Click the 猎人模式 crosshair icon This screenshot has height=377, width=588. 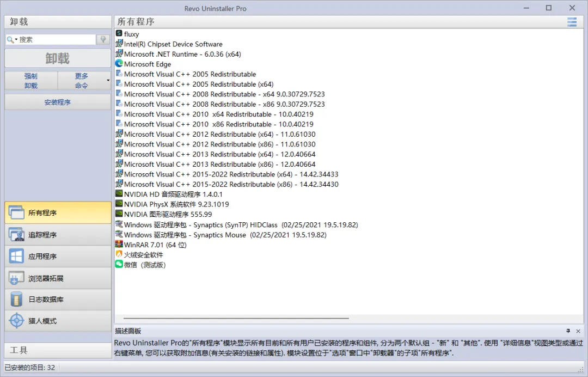[16, 321]
